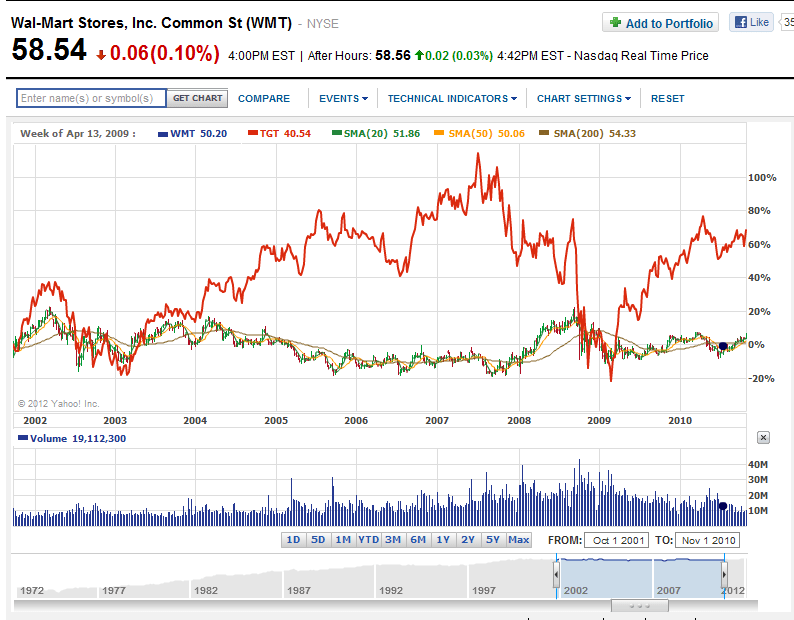
Task: Click the 100% y-axis label
Action: tap(762, 178)
